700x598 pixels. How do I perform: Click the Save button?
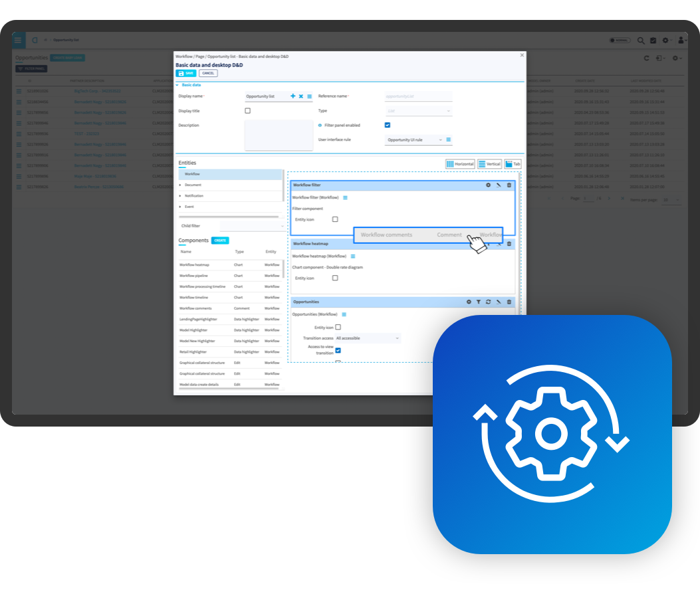pyautogui.click(x=185, y=73)
